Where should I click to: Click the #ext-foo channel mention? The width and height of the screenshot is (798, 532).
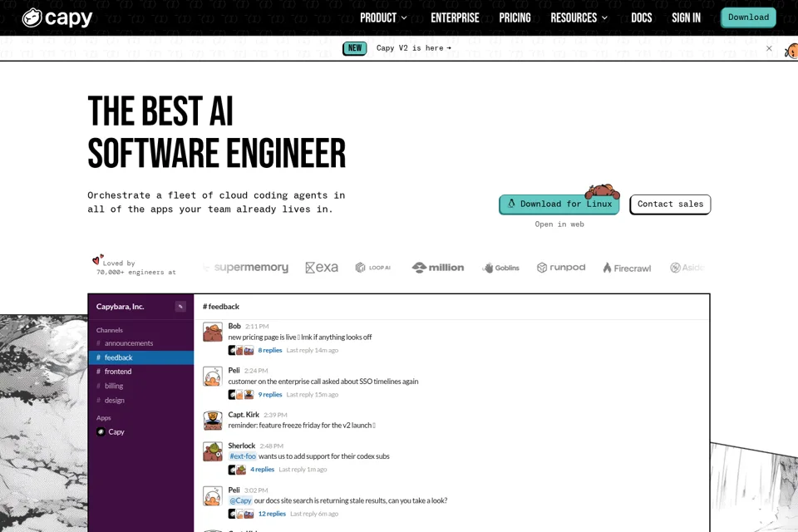point(243,456)
